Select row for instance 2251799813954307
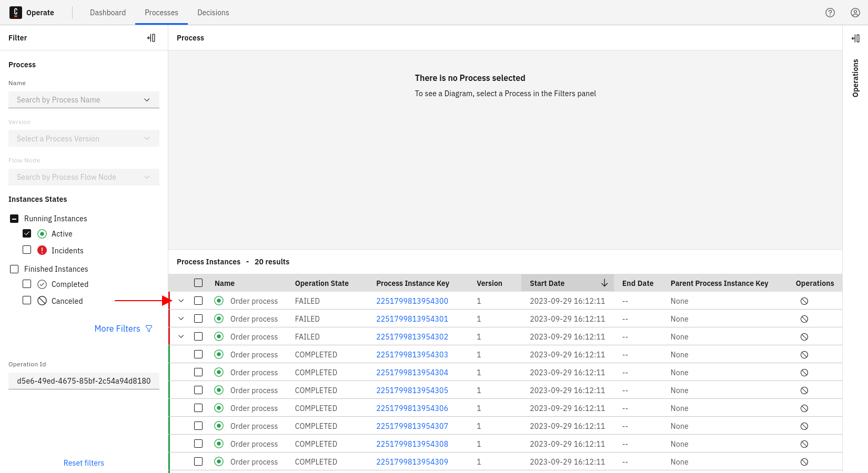 [x=198, y=426]
